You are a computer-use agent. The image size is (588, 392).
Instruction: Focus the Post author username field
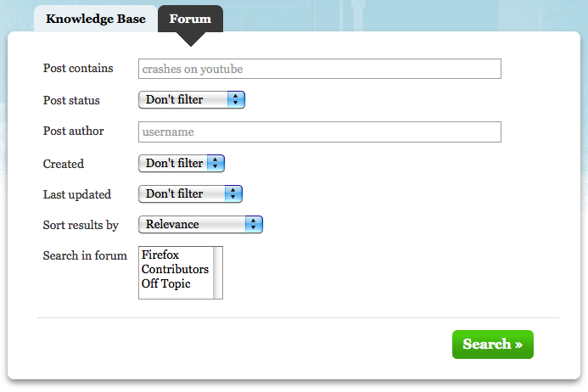(319, 132)
